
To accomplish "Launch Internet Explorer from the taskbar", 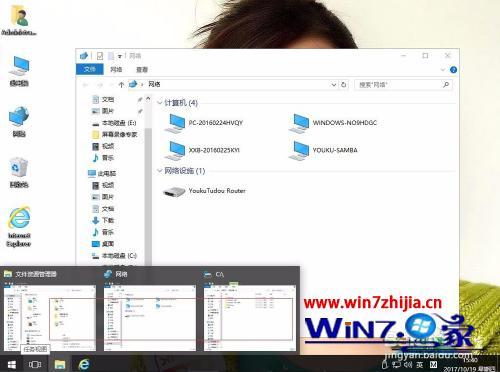I will (84, 364).
